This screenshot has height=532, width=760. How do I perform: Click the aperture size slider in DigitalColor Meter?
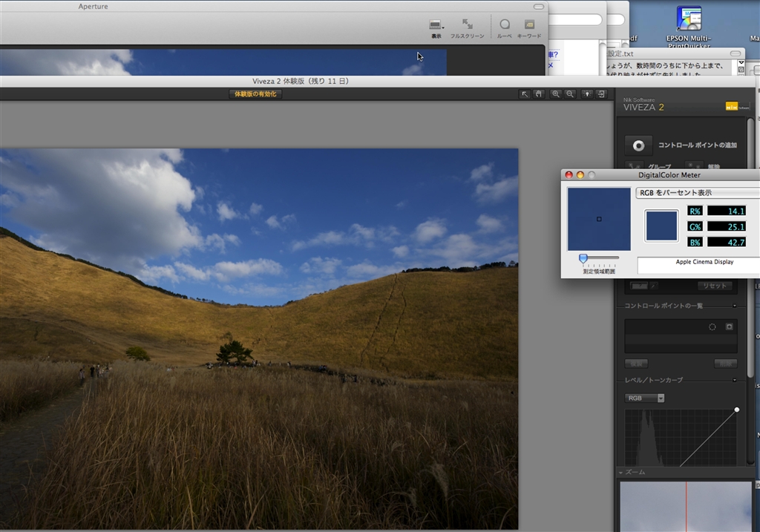[583, 258]
